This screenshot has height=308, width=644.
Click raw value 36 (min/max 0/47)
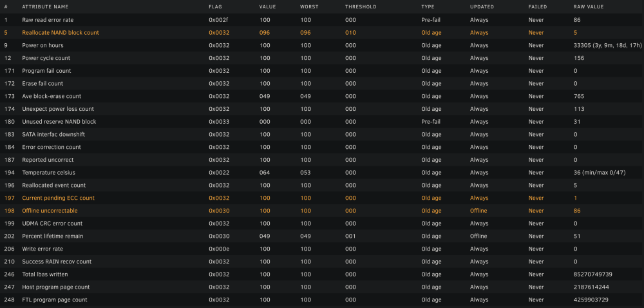click(599, 173)
